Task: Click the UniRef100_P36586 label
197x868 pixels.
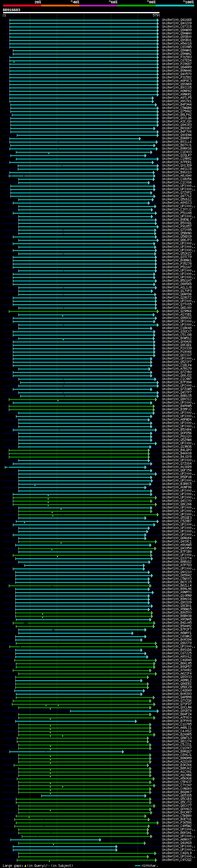Action: (177, 823)
